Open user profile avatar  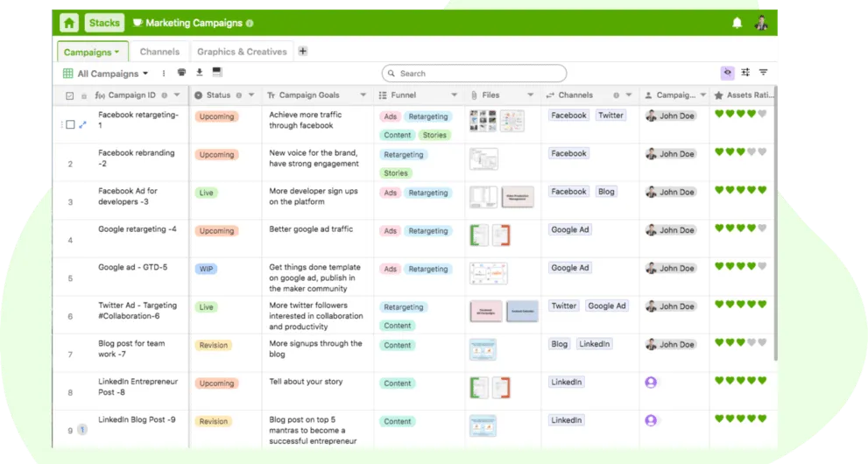point(761,23)
